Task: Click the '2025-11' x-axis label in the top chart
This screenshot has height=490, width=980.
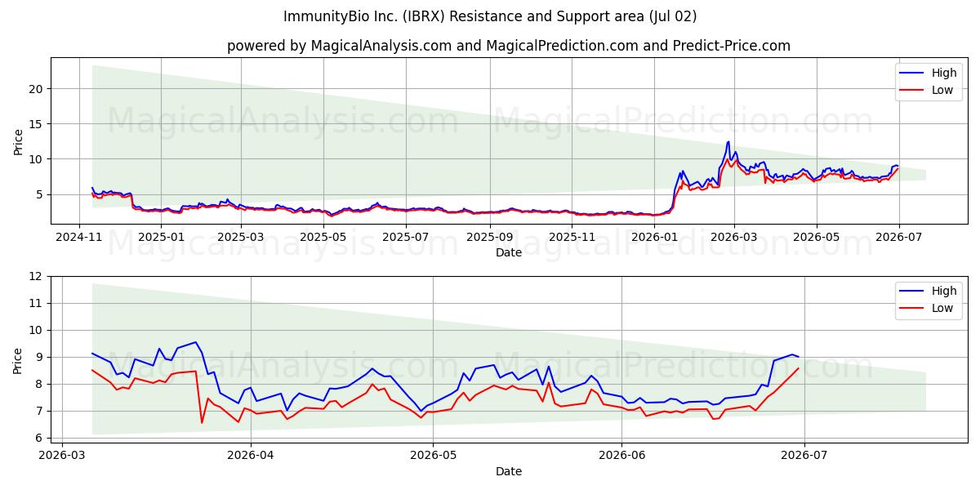Action: click(572, 238)
